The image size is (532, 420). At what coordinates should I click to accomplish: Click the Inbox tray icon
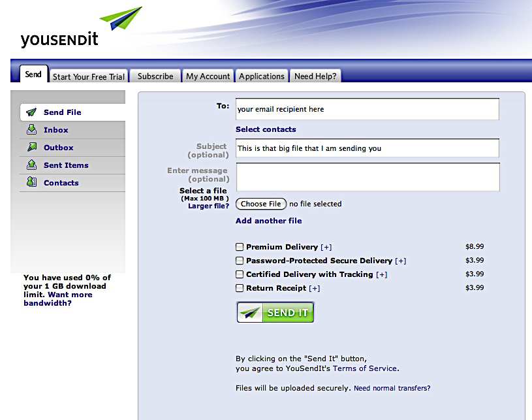tap(31, 130)
